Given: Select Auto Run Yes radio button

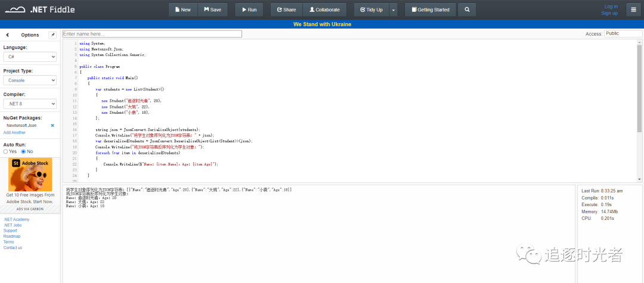Looking at the screenshot, I should click(x=6, y=151).
